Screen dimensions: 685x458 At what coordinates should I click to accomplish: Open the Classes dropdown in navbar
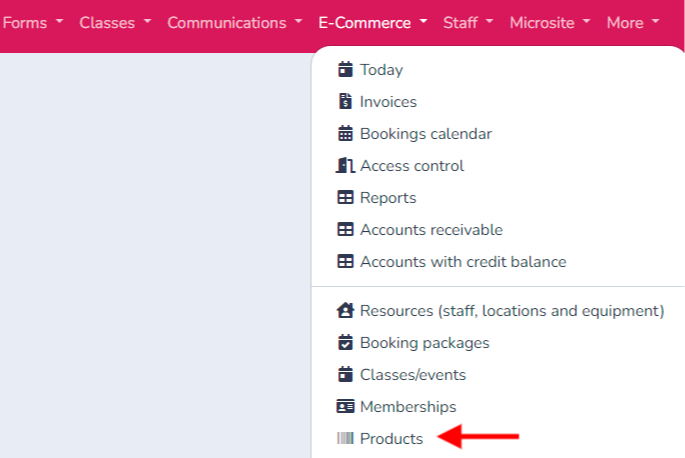(x=115, y=22)
